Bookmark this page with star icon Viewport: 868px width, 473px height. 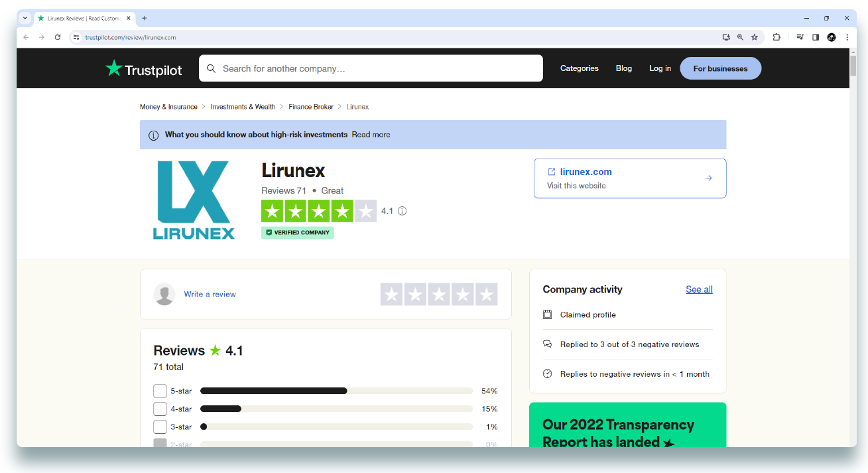(x=755, y=37)
